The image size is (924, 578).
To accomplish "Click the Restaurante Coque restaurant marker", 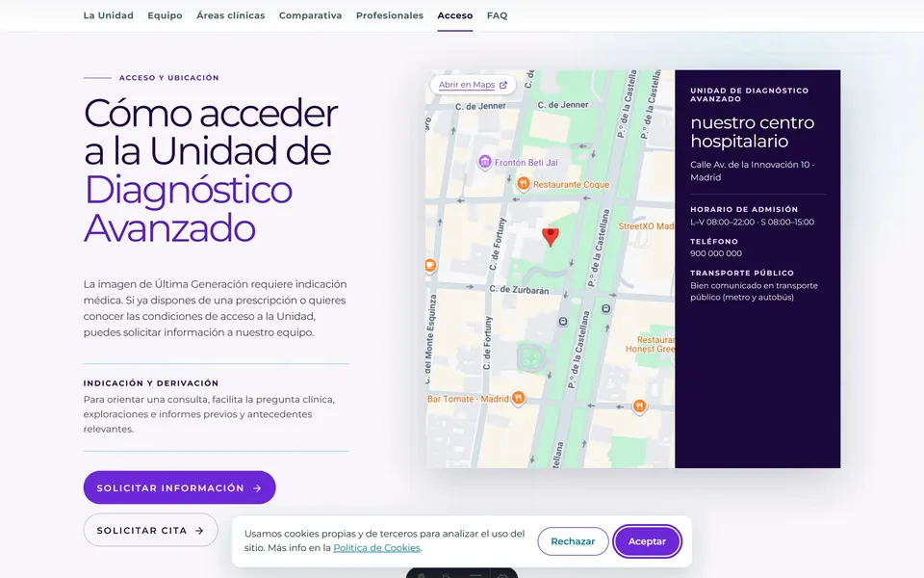I will (x=523, y=184).
